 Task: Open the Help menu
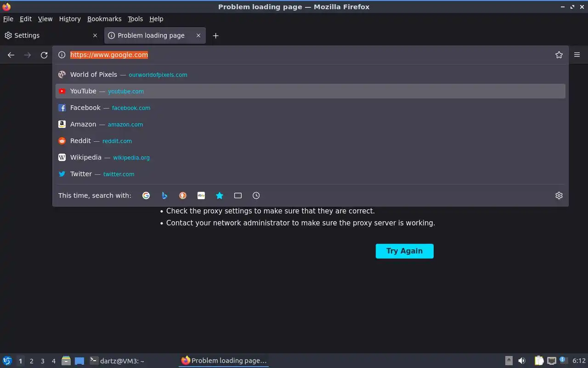156,19
